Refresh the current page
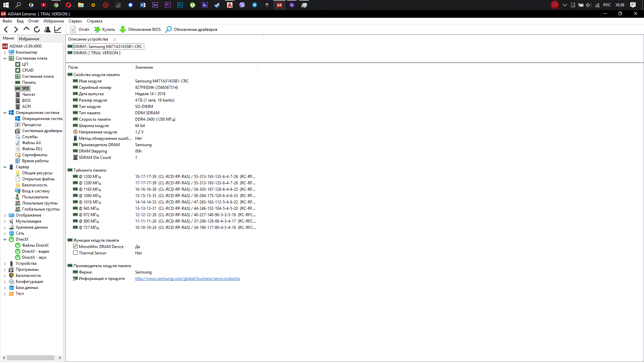 pyautogui.click(x=37, y=29)
